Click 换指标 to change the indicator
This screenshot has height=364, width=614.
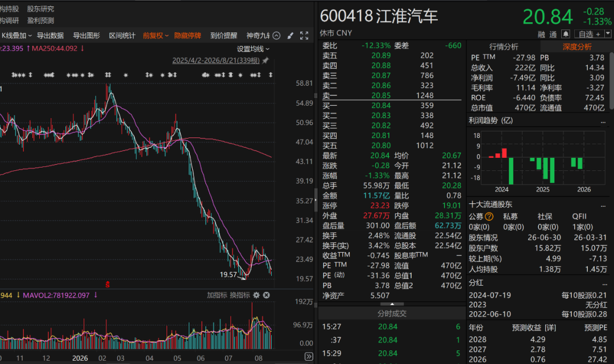pyautogui.click(x=240, y=295)
